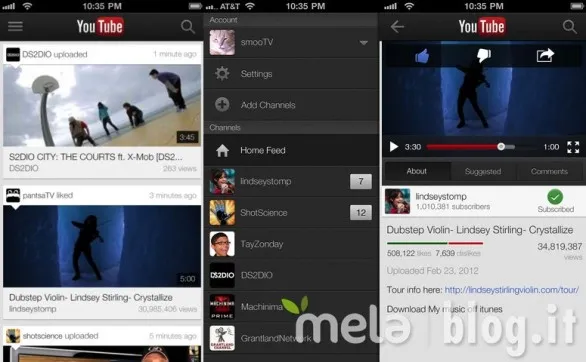Click the 3:45 duration badge
The height and width of the screenshot is (362, 586).
[187, 137]
